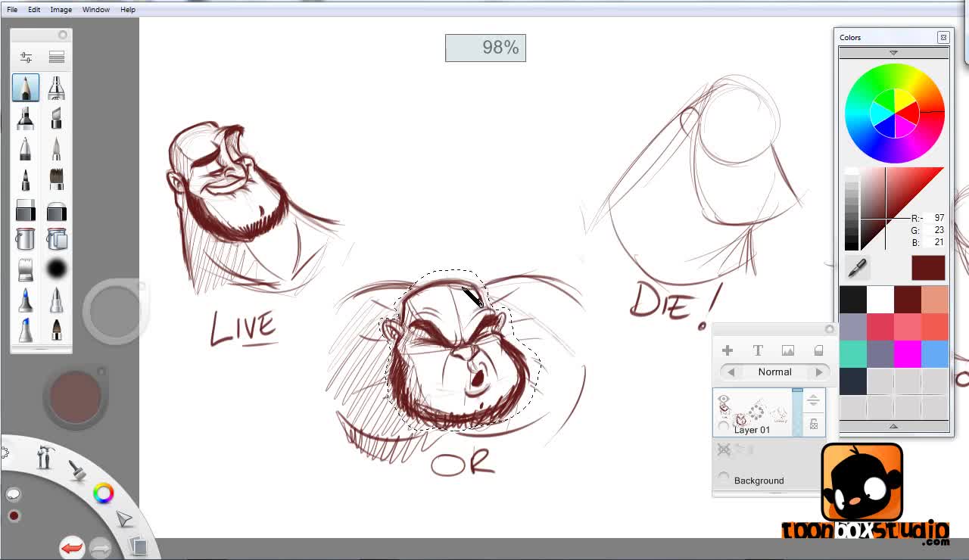Screen dimensions: 969x560
Task: Choose teal swatch in Colors panel
Action: (853, 353)
